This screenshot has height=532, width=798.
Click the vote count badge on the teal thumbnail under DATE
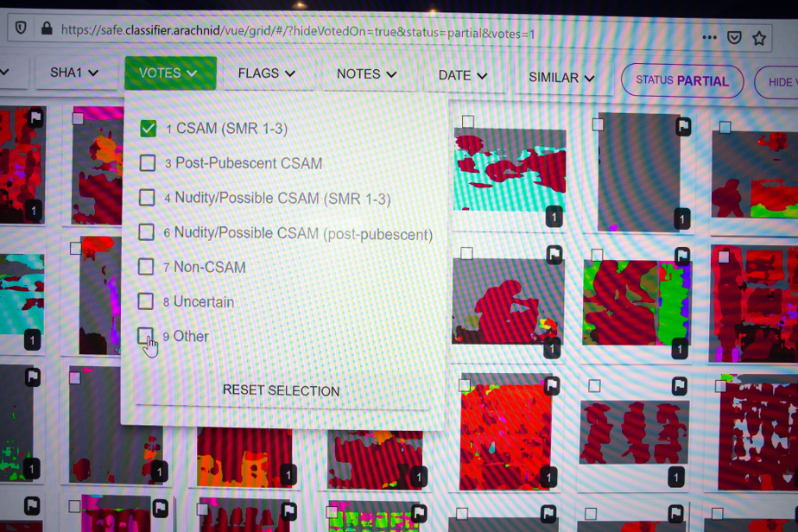click(x=554, y=218)
